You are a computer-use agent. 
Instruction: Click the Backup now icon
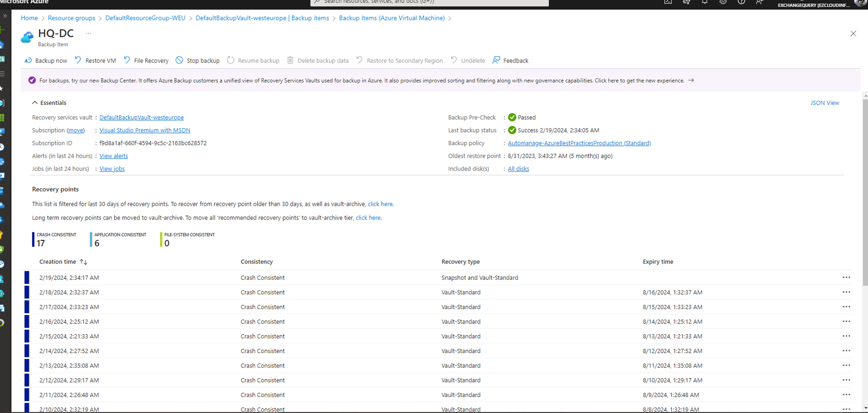(x=28, y=60)
